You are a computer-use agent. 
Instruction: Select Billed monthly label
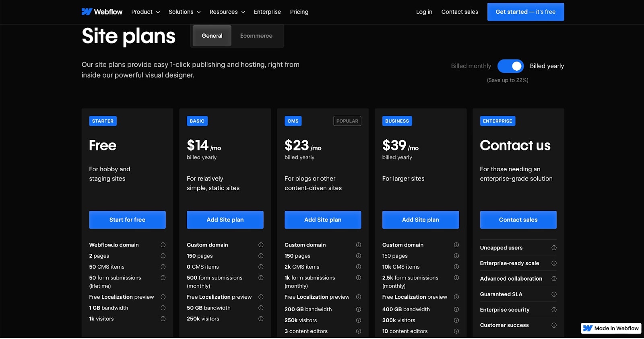point(471,66)
